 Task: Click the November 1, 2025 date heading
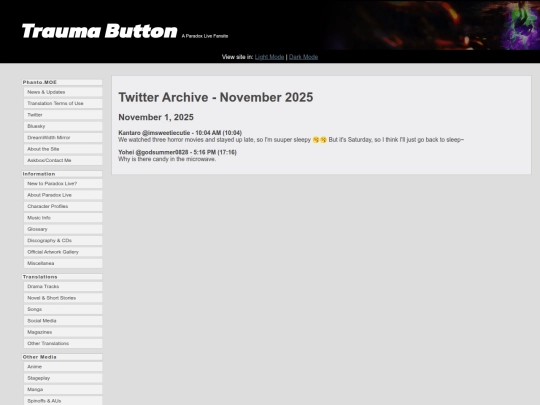(x=156, y=117)
